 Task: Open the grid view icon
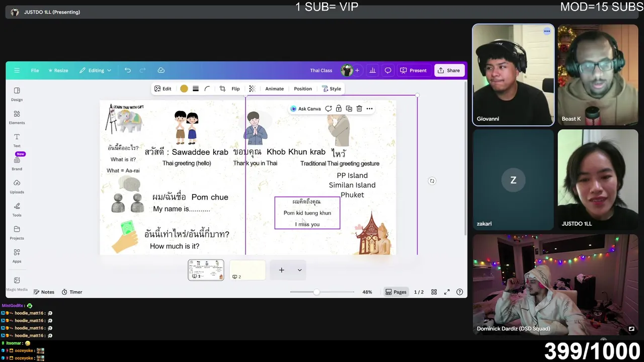(434, 292)
